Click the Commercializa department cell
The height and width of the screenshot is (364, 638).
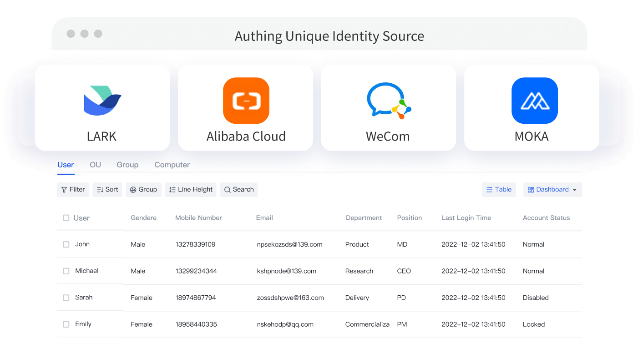coord(368,324)
